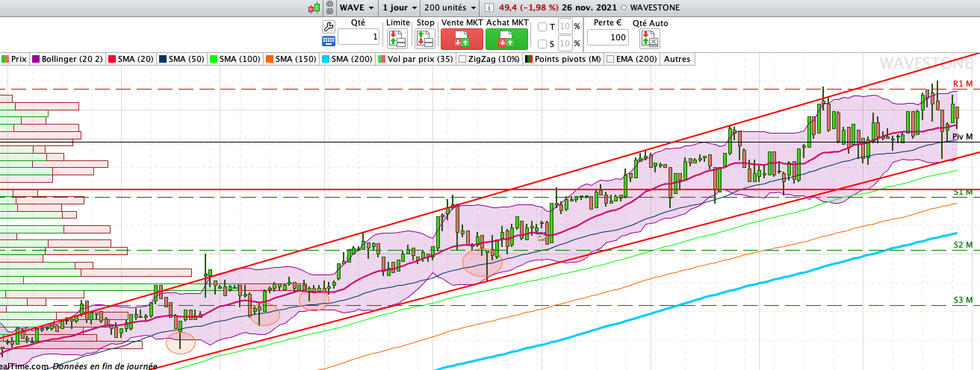The image size is (980, 370).
Task: Click the S2 M pivot label
Action: click(x=963, y=245)
